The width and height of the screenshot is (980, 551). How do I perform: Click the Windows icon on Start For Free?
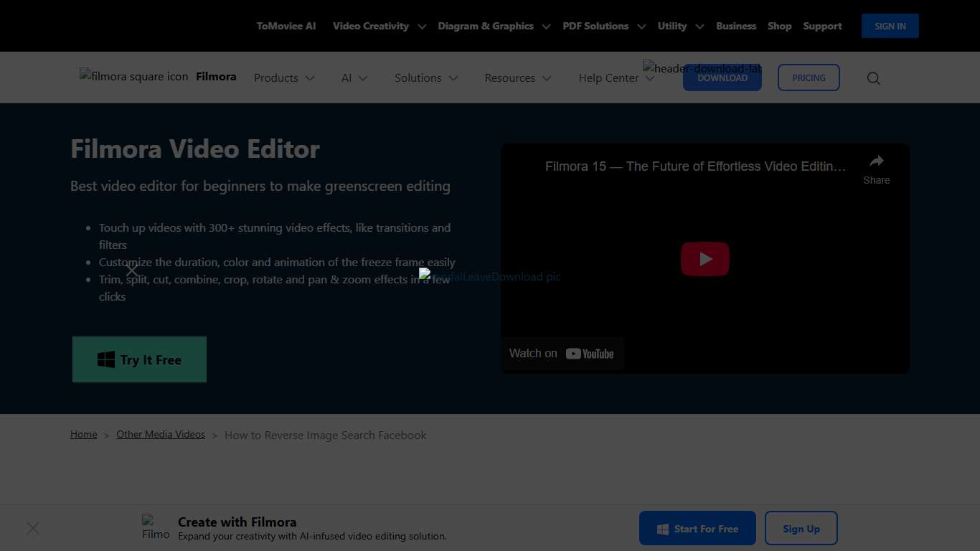[x=661, y=528]
